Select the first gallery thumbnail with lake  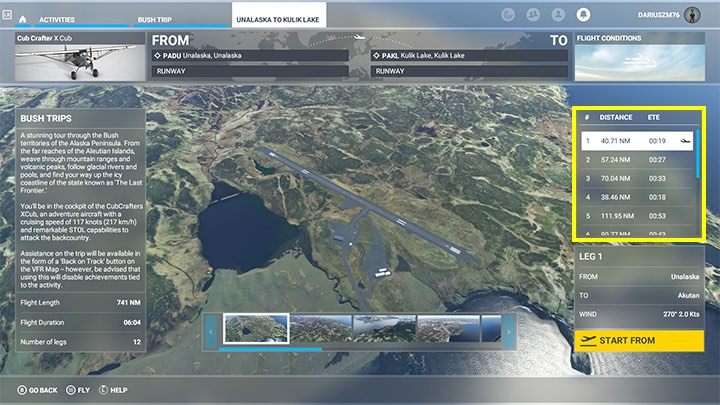tap(256, 328)
